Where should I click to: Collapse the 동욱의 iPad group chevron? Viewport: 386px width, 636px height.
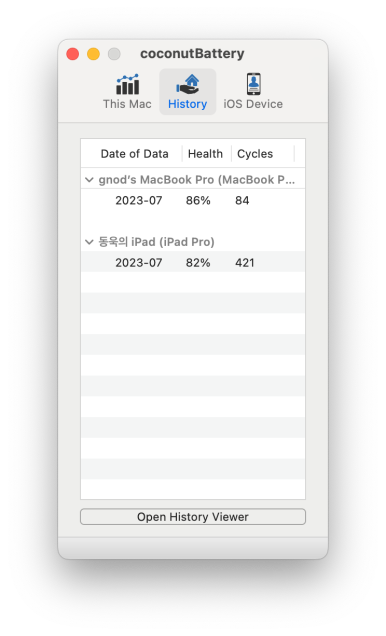[89, 242]
